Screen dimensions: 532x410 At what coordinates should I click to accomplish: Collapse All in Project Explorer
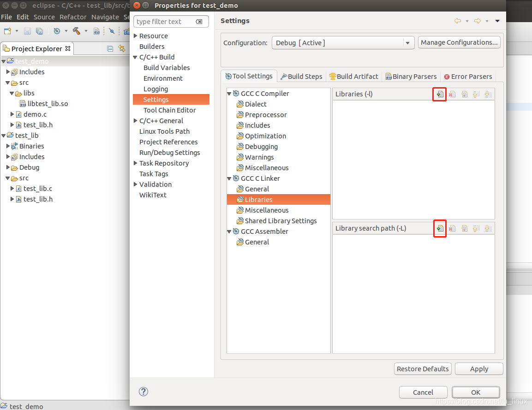[x=110, y=49]
